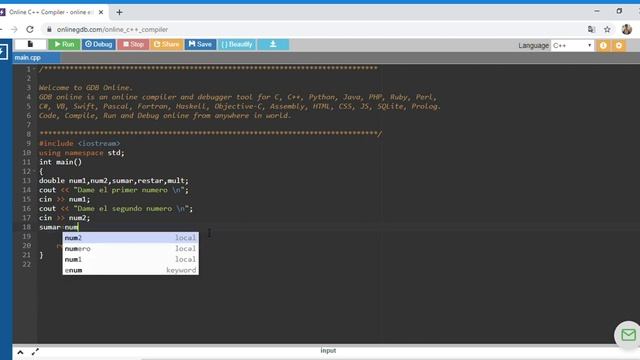Run the C++ program
This screenshot has height=360, width=640.
pyautogui.click(x=64, y=44)
